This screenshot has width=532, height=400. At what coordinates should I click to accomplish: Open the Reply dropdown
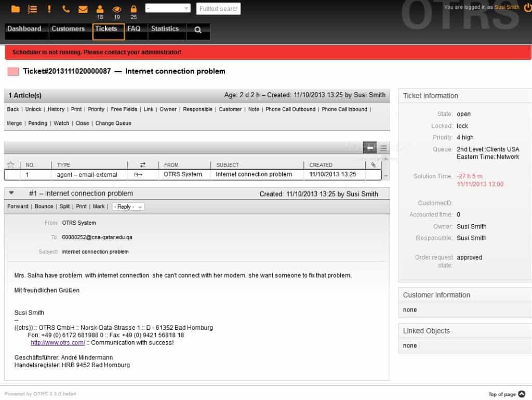coord(128,207)
